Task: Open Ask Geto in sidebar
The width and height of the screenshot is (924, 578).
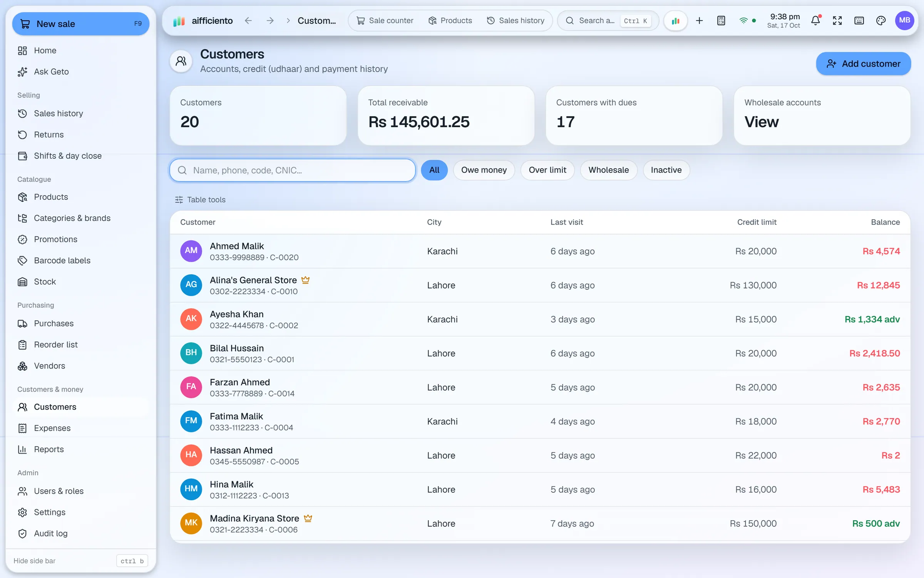Action: (x=80, y=72)
